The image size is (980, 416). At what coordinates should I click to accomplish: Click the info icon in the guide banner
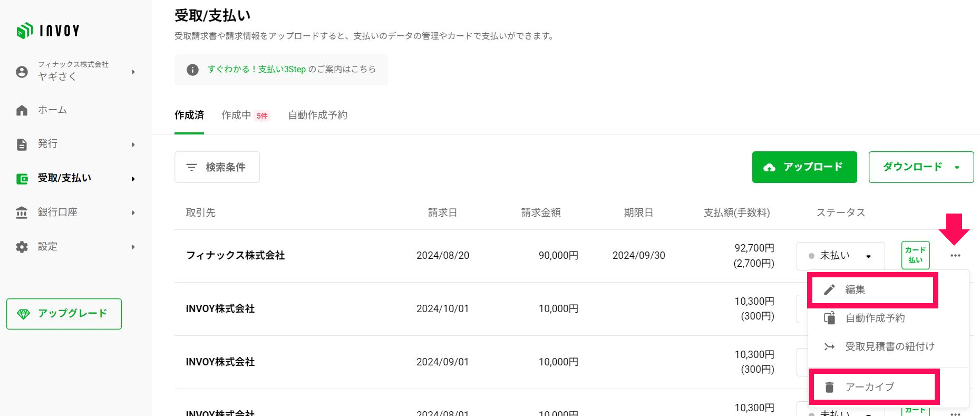[192, 70]
